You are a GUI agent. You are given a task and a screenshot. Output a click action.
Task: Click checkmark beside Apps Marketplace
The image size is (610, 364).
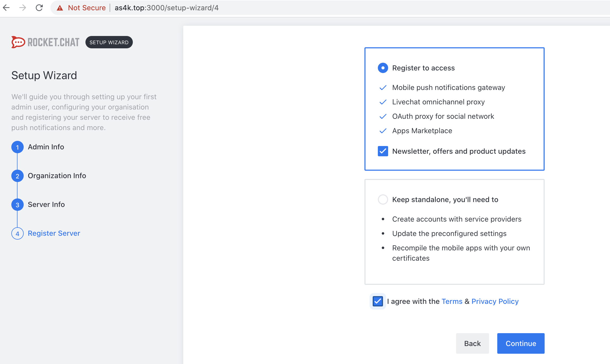tap(383, 131)
